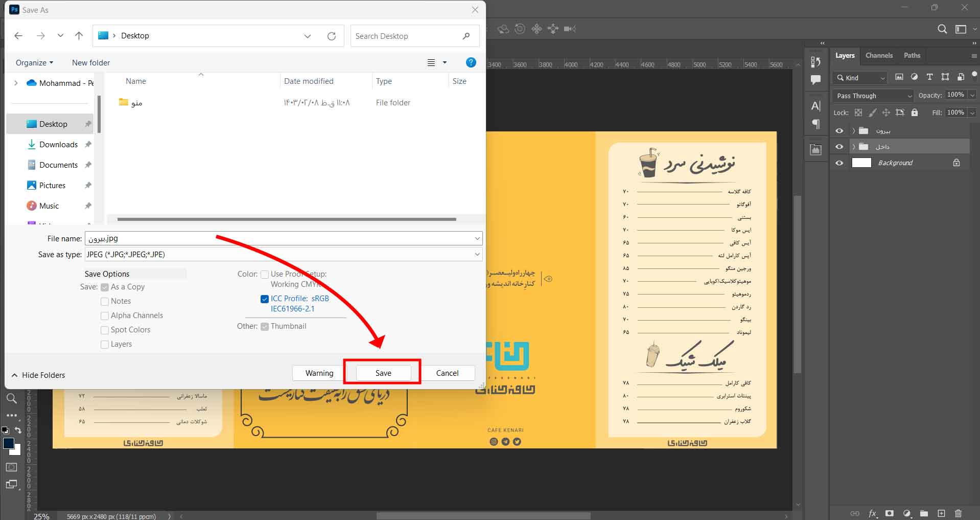Open the History panel icon
The width and height of the screenshot is (980, 520).
click(x=815, y=62)
